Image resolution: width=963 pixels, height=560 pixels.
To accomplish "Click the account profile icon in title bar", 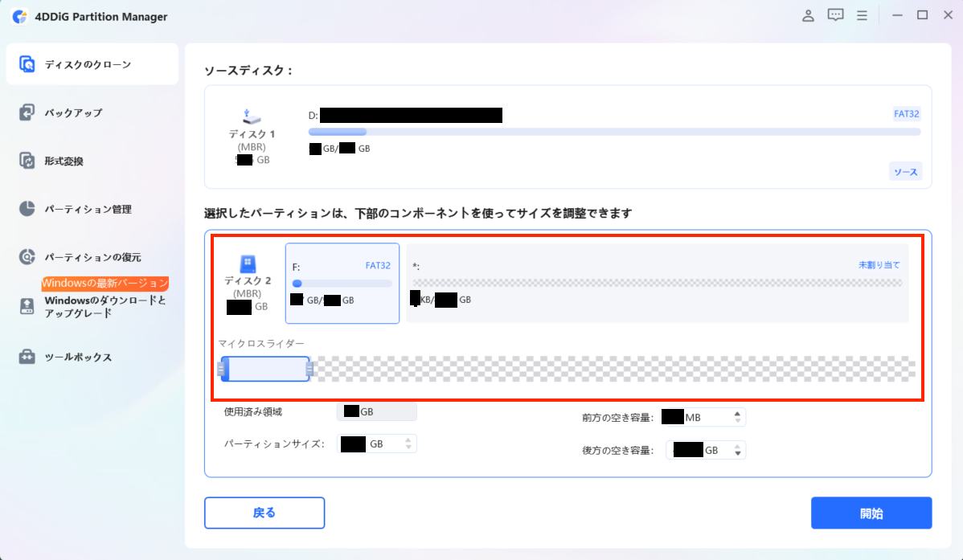I will [808, 15].
